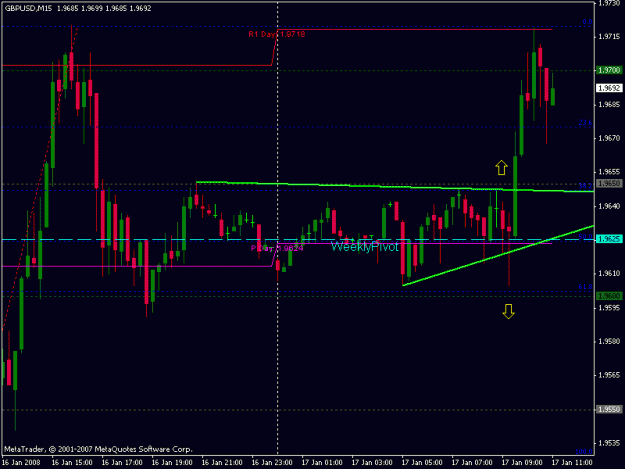This screenshot has width=625, height=469.
Task: Click the 1.9650 gray price label
Action: coord(609,183)
